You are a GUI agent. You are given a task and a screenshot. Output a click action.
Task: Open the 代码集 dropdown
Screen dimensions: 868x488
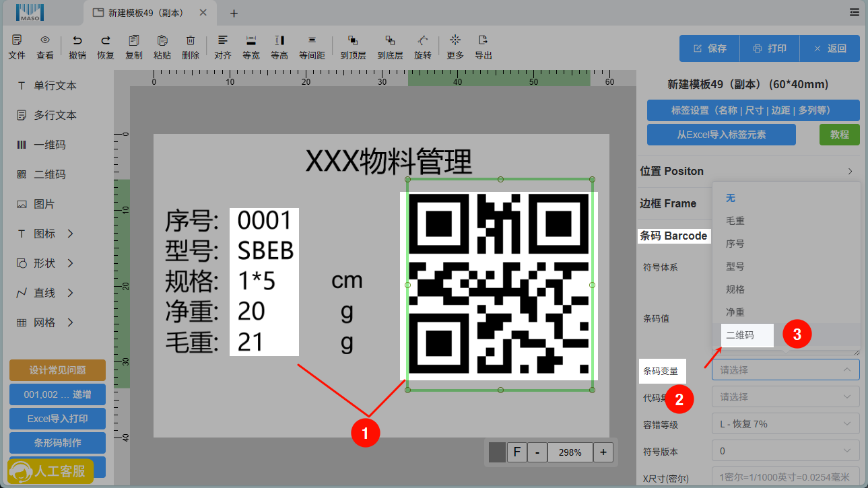pyautogui.click(x=785, y=397)
